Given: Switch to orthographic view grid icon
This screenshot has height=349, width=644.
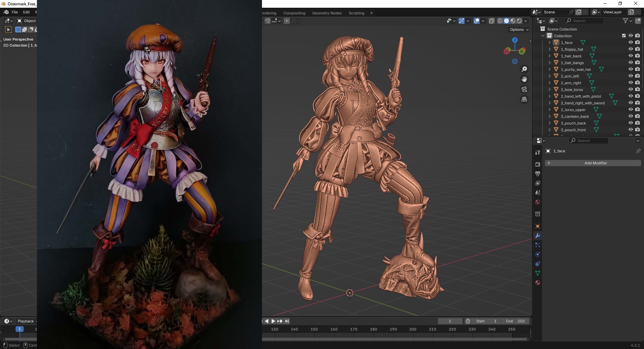Looking at the screenshot, I should tap(524, 99).
